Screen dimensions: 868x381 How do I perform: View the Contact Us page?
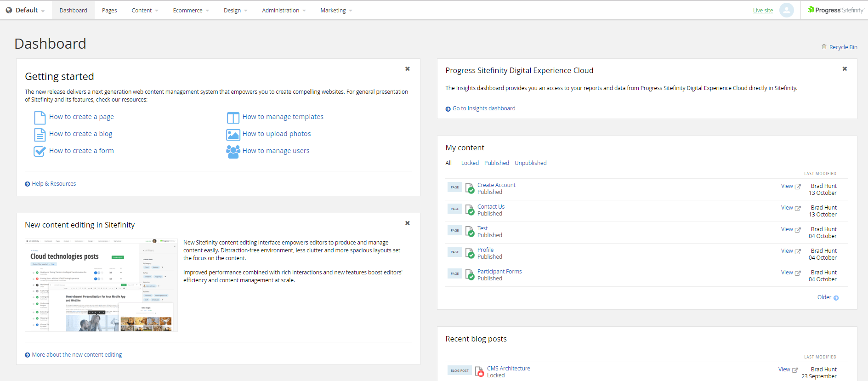(x=791, y=208)
